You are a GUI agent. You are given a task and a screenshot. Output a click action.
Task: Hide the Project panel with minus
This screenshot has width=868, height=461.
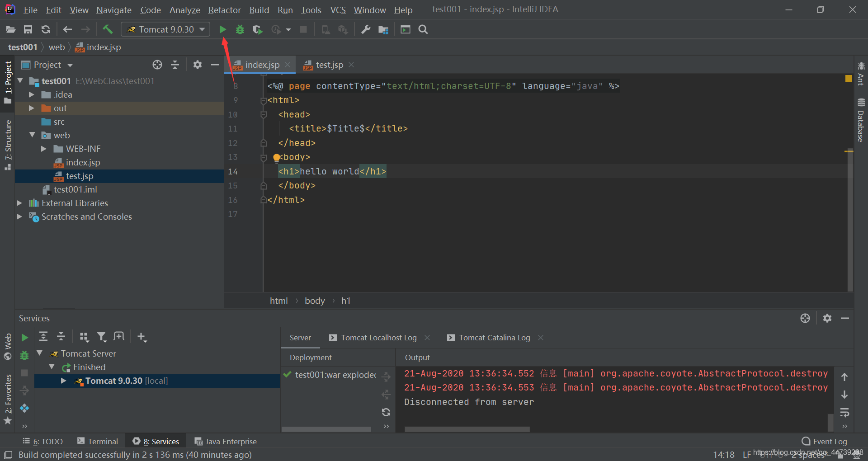[x=215, y=65]
